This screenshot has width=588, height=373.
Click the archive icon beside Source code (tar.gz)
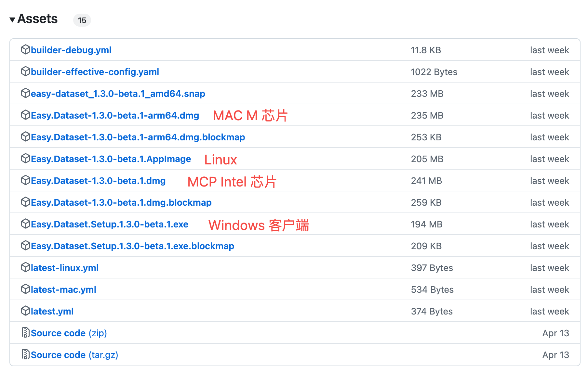pos(25,354)
